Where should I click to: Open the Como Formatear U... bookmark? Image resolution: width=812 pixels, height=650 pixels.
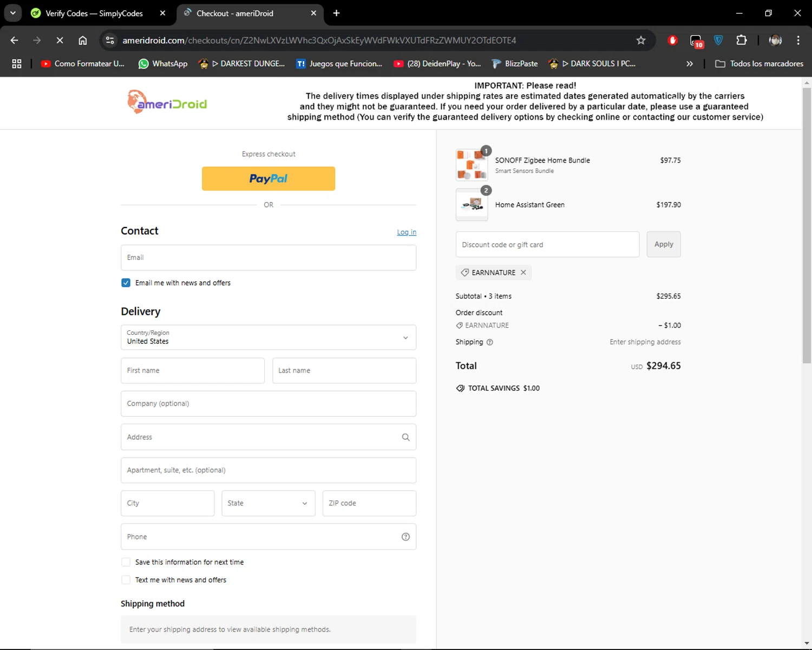point(83,63)
